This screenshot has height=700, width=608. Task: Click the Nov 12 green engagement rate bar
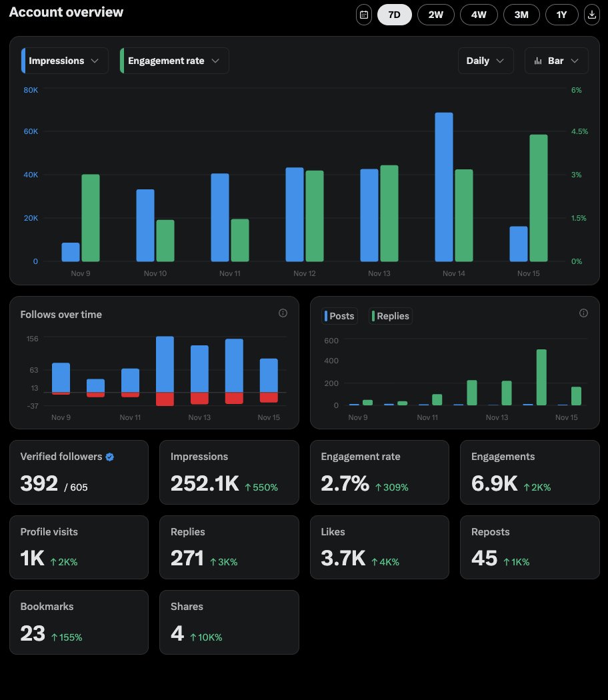tap(314, 216)
